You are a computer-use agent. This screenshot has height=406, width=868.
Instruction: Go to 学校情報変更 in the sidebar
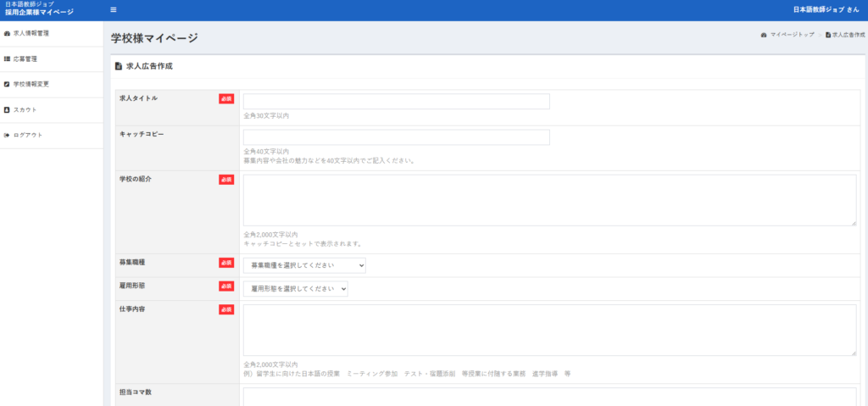pos(31,85)
